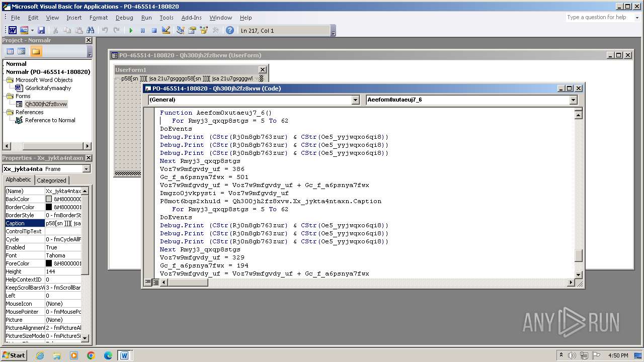Open the Tools menu
The height and width of the screenshot is (362, 644).
click(167, 18)
